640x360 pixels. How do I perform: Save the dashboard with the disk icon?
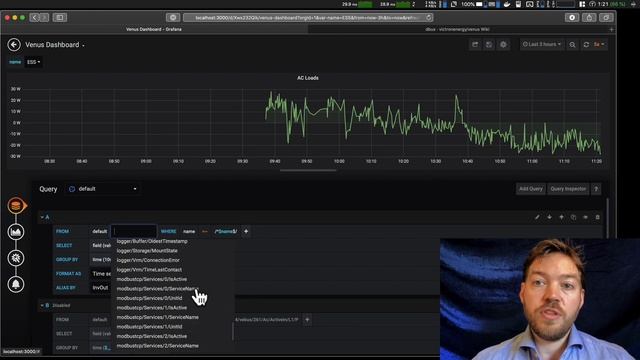(489, 44)
